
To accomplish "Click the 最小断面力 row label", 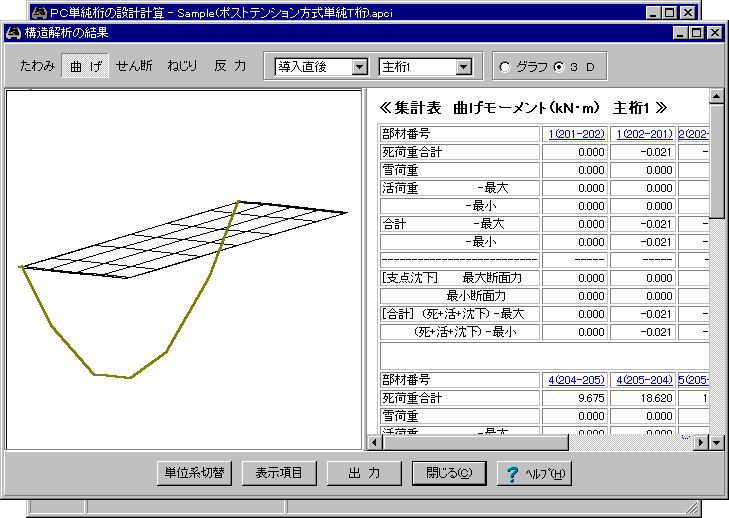I will (x=459, y=296).
